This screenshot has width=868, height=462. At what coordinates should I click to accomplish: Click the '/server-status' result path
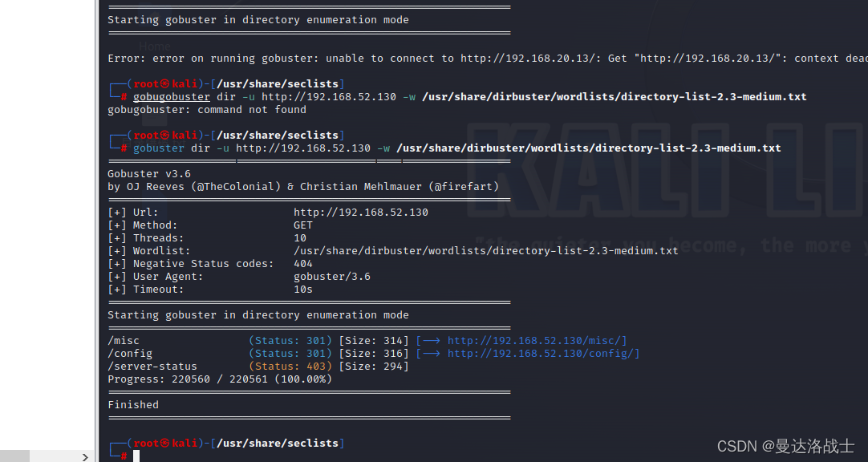click(x=152, y=367)
